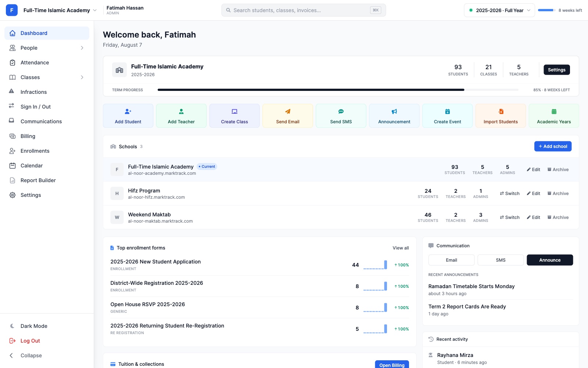The height and width of the screenshot is (368, 588).
Task: Click the Add Student icon tile
Action: click(x=128, y=116)
